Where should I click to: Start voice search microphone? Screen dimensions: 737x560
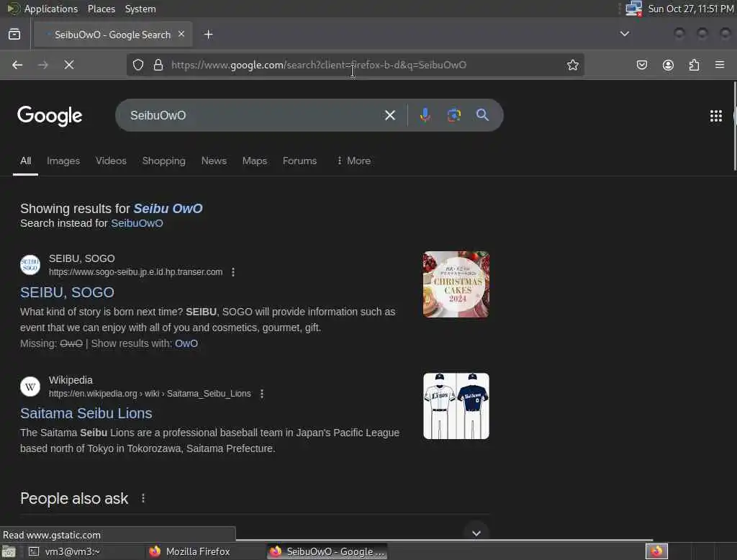[x=425, y=115]
